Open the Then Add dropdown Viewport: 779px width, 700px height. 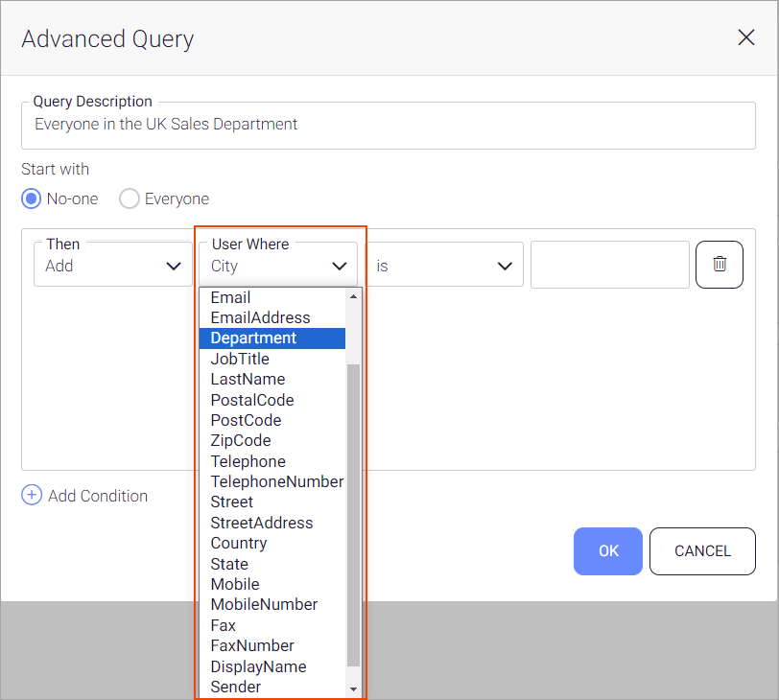(x=112, y=266)
